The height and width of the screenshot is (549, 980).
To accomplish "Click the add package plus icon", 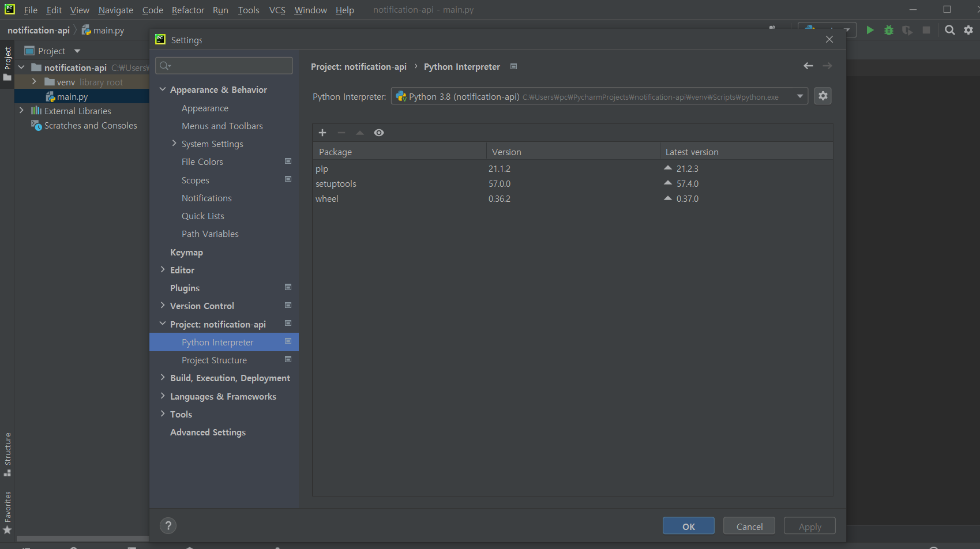I will [322, 133].
